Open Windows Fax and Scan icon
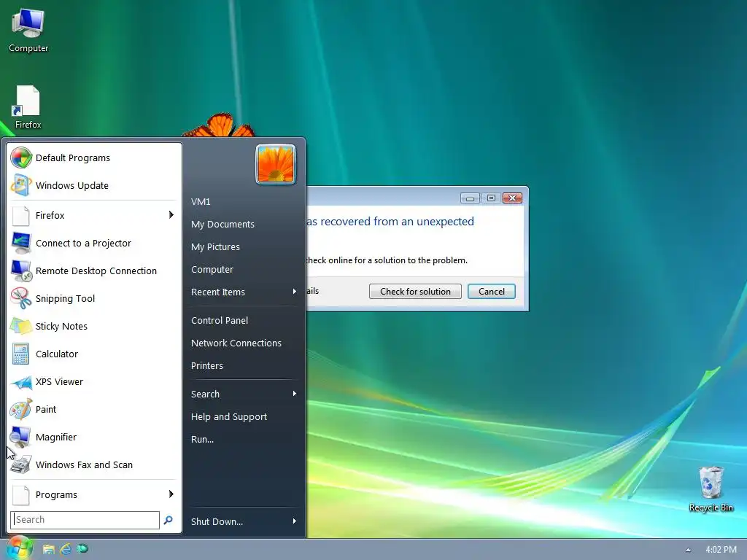Screen dimensions: 747x560 tap(21, 464)
